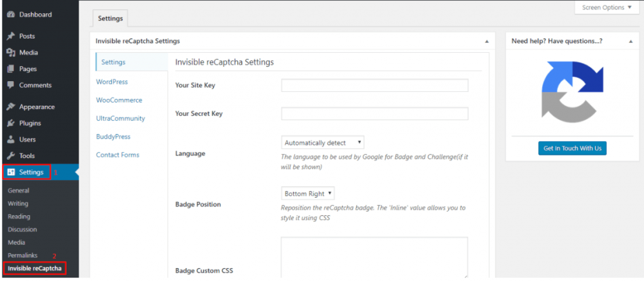The image size is (644, 282).
Task: Click the Tools wrench icon
Action: 11,156
